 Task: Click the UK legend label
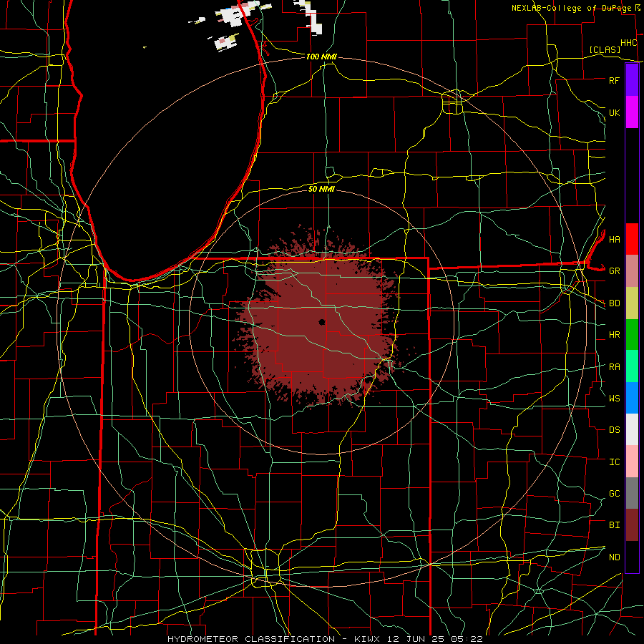click(614, 112)
